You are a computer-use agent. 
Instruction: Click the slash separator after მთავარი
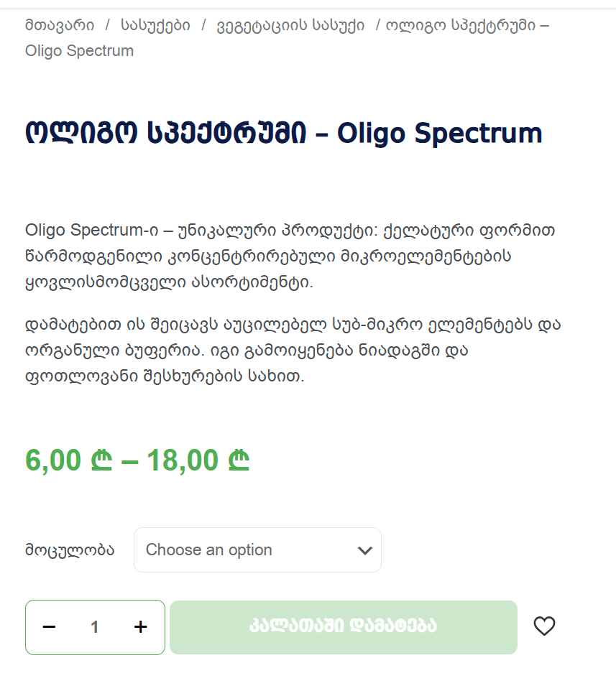(x=107, y=26)
